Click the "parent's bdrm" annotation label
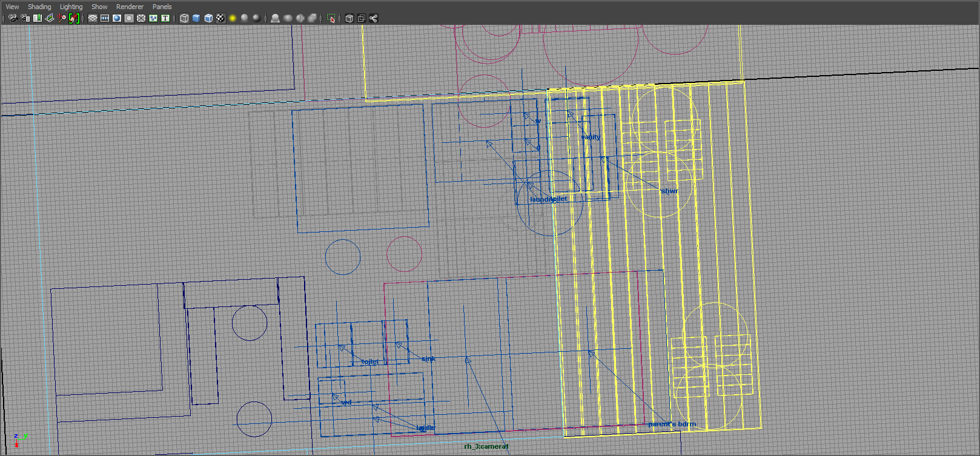The height and width of the screenshot is (456, 980). pos(672,424)
